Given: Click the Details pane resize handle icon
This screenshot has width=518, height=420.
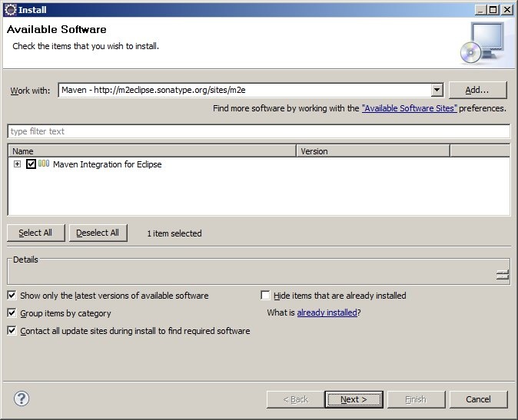Looking at the screenshot, I should point(502,274).
